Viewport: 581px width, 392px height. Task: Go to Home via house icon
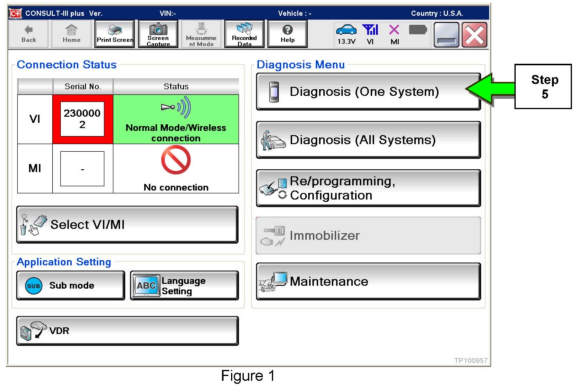coord(71,34)
